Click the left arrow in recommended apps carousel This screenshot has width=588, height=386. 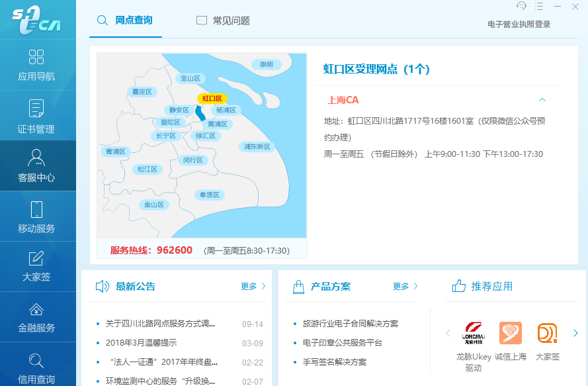click(448, 334)
